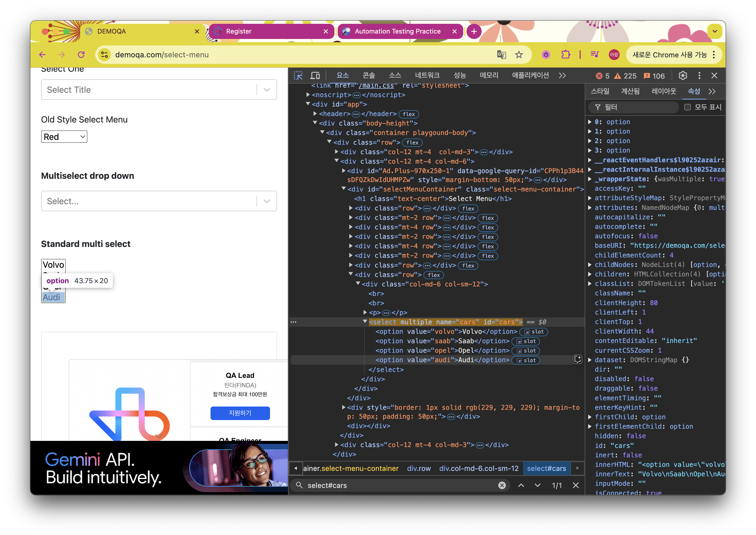Clear the select#cars search field
756x535 pixels.
pos(502,485)
